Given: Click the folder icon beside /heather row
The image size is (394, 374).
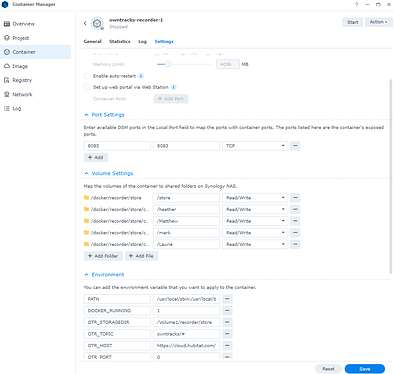Looking at the screenshot, I should click(87, 209).
